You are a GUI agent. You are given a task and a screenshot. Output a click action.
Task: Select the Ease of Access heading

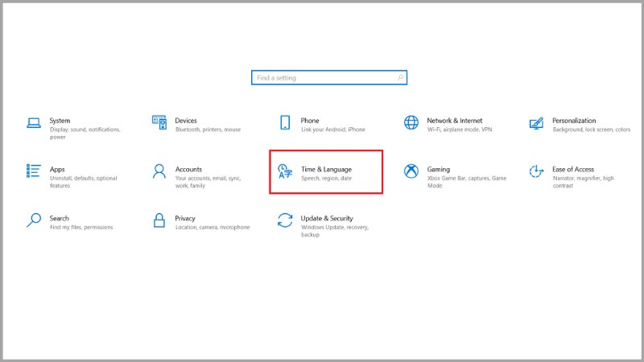(573, 169)
